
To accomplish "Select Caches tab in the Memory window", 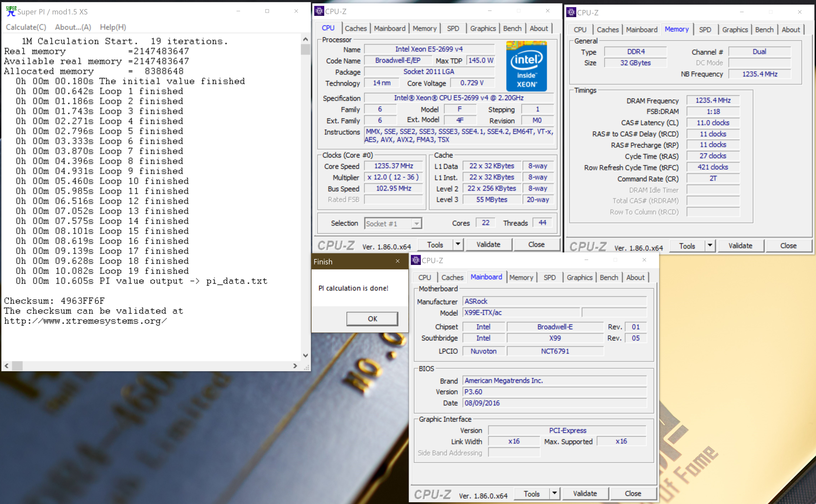I will point(607,30).
